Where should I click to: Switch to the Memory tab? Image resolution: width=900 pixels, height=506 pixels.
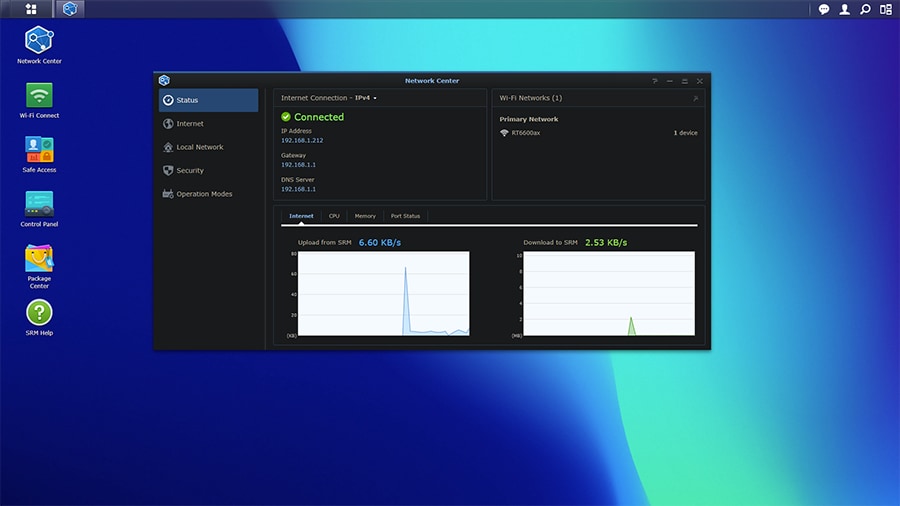point(365,216)
